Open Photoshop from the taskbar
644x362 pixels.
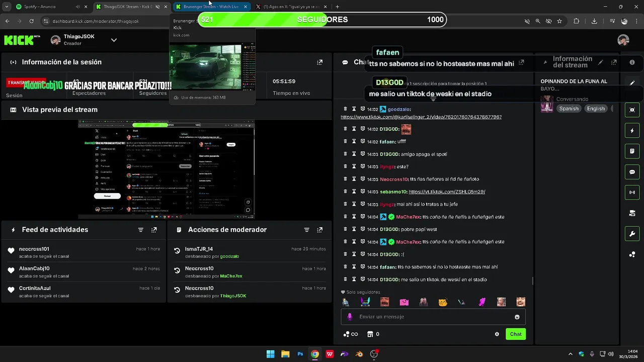coord(300,354)
